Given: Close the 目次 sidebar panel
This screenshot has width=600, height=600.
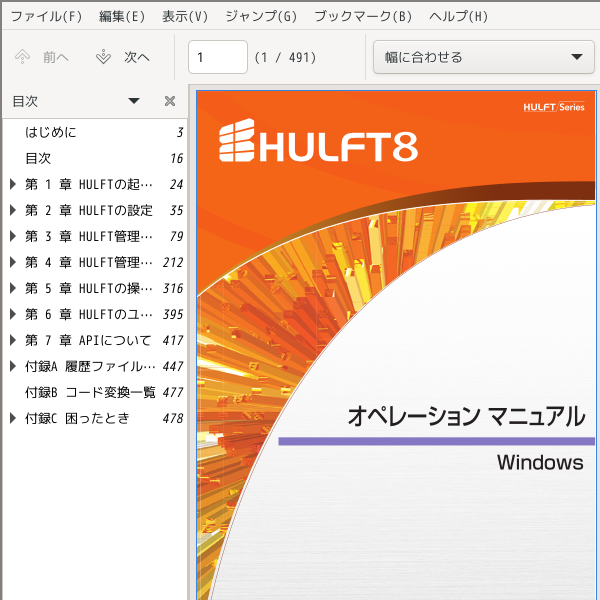Looking at the screenshot, I should [170, 101].
